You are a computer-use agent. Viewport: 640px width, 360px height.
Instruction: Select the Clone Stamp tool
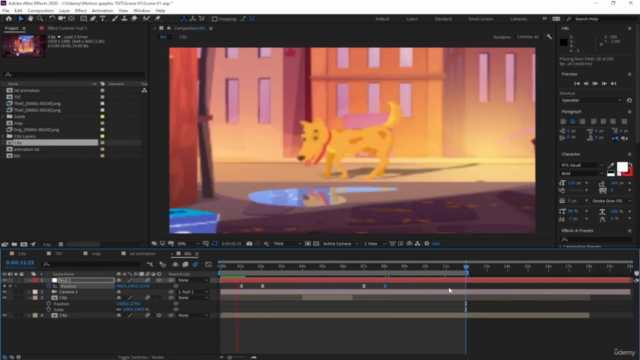click(124, 19)
